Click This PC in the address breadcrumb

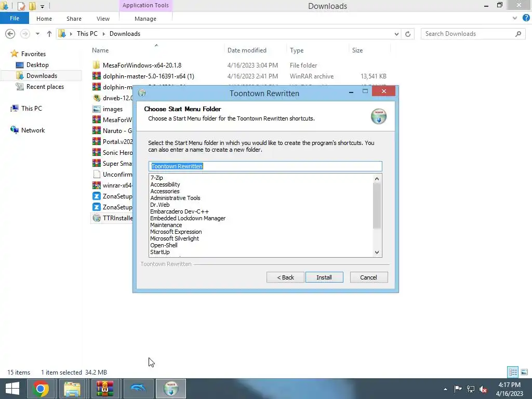[x=87, y=34]
